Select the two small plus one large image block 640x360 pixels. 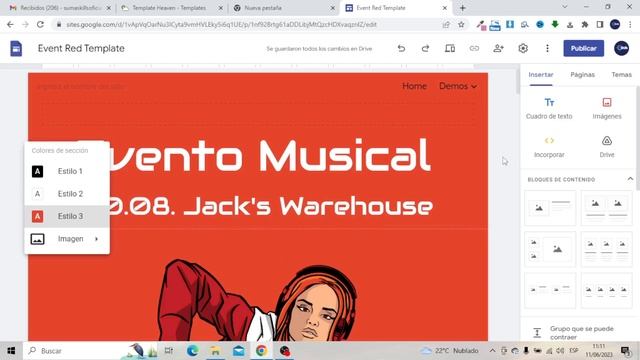pyautogui.click(x=550, y=249)
